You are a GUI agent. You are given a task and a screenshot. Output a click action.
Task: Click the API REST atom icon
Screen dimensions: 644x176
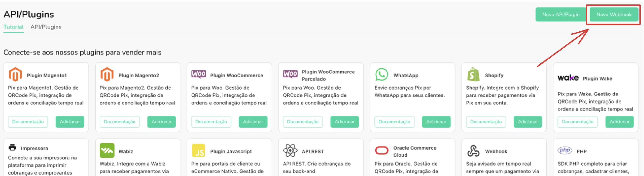(290, 150)
